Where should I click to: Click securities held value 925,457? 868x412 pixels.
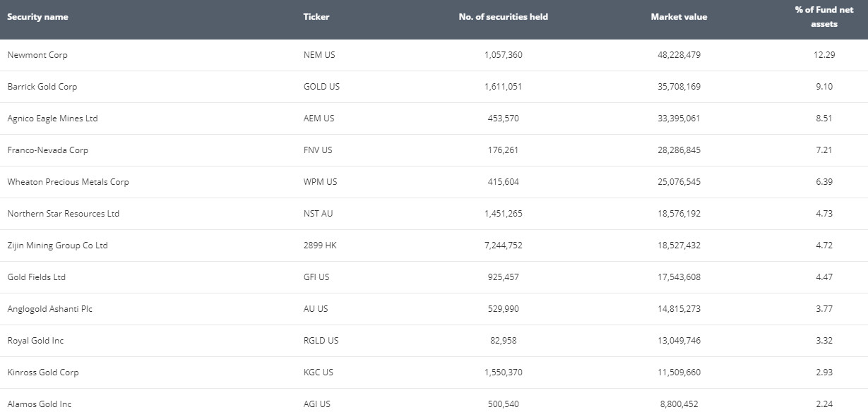(504, 277)
